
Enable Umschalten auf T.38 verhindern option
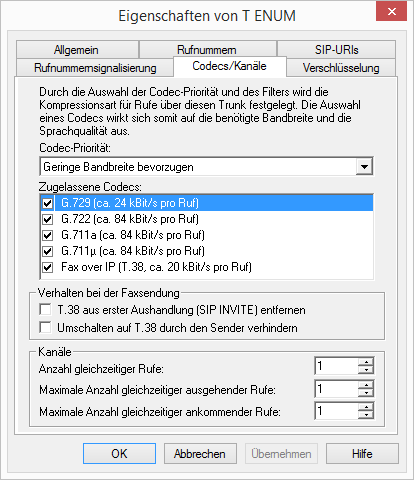[x=45, y=327]
